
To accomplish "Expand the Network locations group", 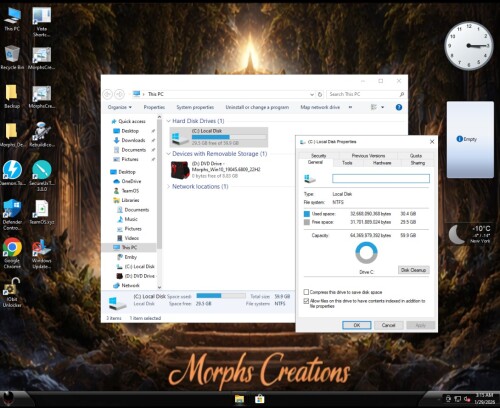I will pyautogui.click(x=169, y=187).
